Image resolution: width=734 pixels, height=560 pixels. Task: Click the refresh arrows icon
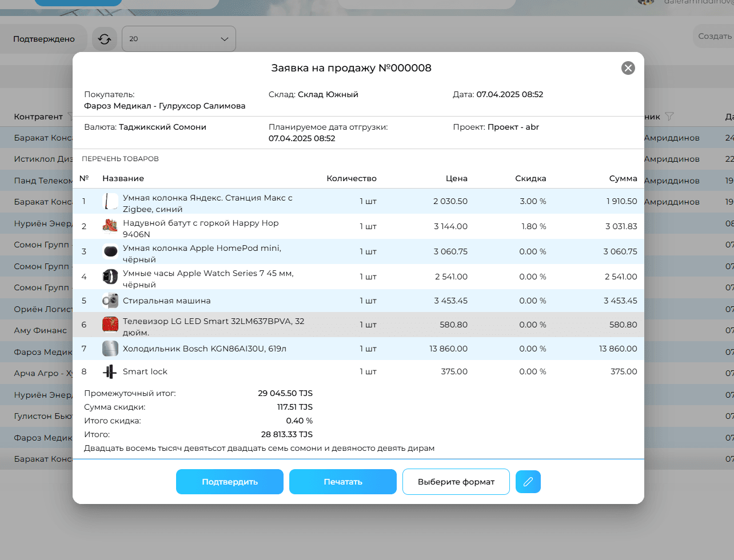pos(105,39)
